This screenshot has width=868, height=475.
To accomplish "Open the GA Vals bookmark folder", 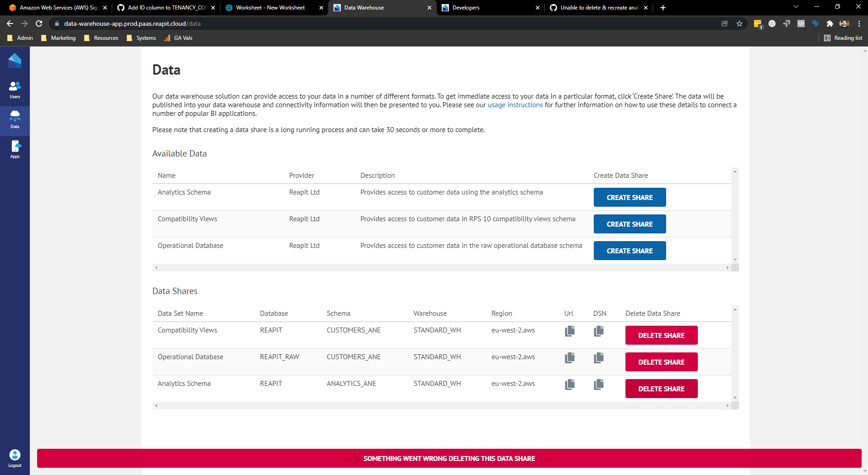I will [178, 38].
